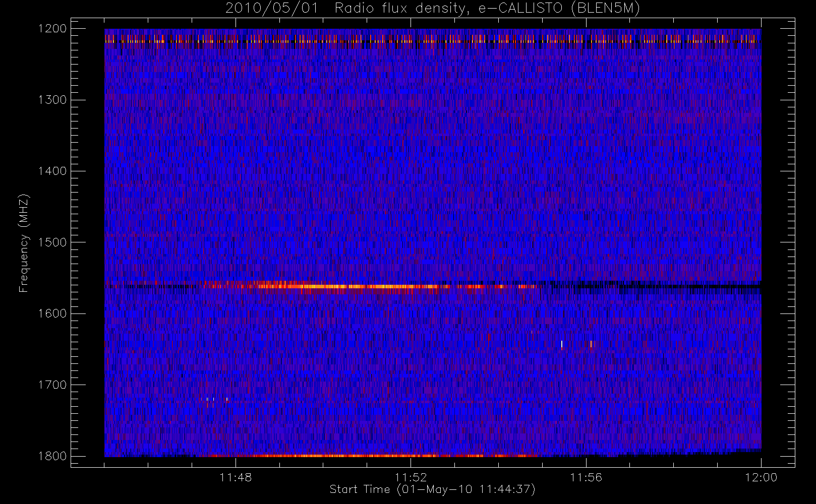Viewport: 816px width, 504px height.
Task: Click the 11:56 time tick label
Action: pos(586,477)
